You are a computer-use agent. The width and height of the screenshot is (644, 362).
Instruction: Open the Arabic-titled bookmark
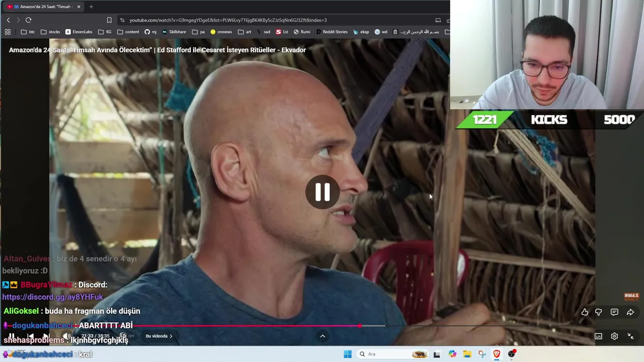(x=416, y=32)
